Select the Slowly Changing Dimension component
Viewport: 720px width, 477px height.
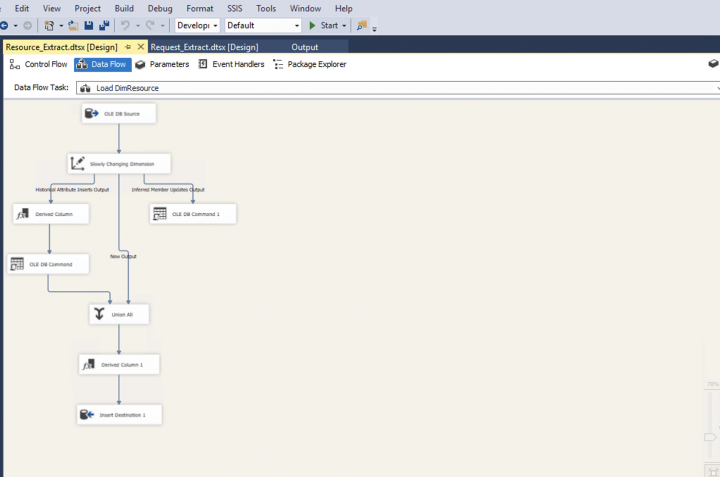tap(119, 163)
